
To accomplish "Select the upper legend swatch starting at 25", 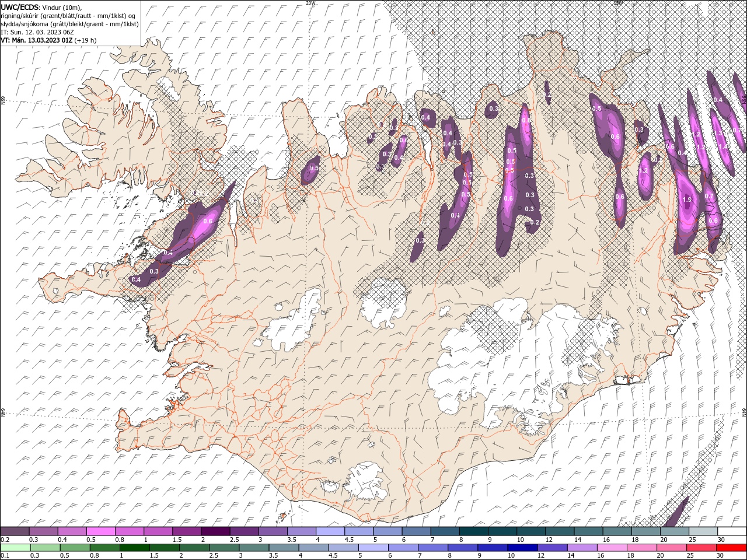I will 702,531.
